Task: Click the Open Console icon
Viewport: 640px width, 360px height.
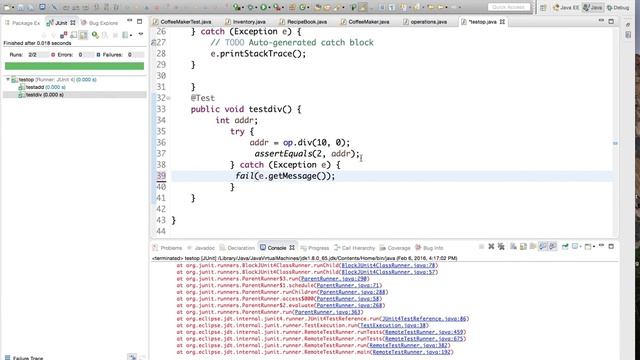Action: 588,247
